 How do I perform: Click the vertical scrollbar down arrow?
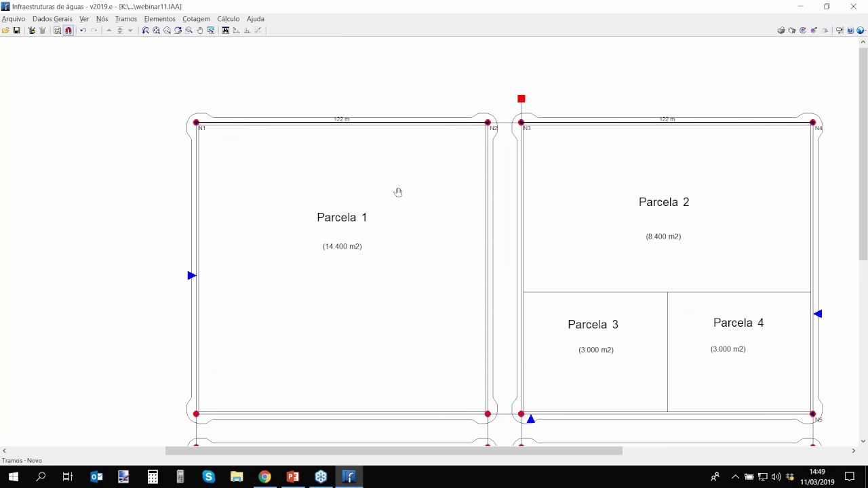[863, 441]
